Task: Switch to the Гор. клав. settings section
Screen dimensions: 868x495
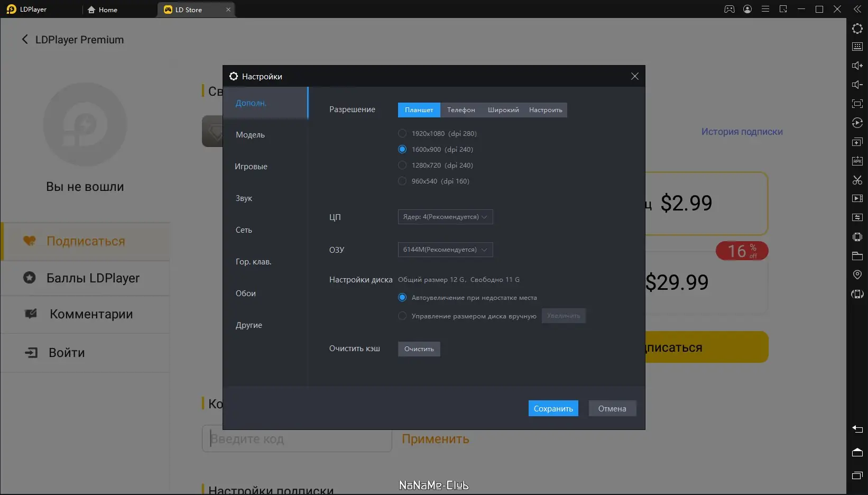Action: pos(265,262)
